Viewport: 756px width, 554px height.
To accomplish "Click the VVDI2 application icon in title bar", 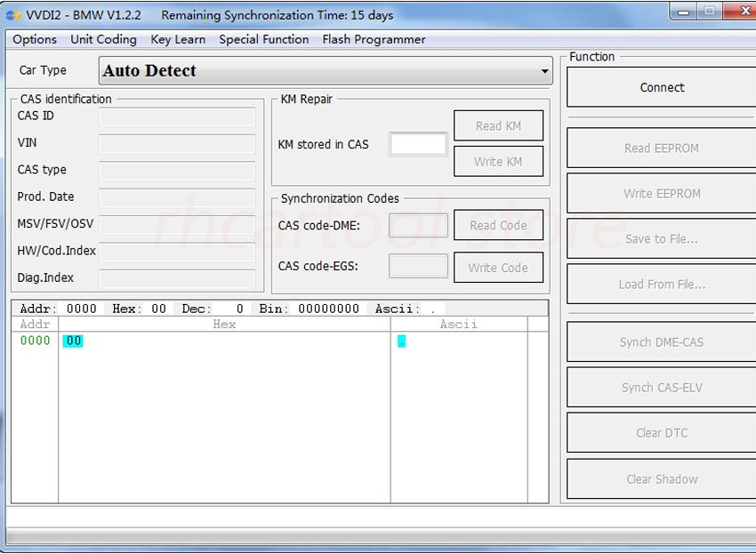I will coord(13,15).
